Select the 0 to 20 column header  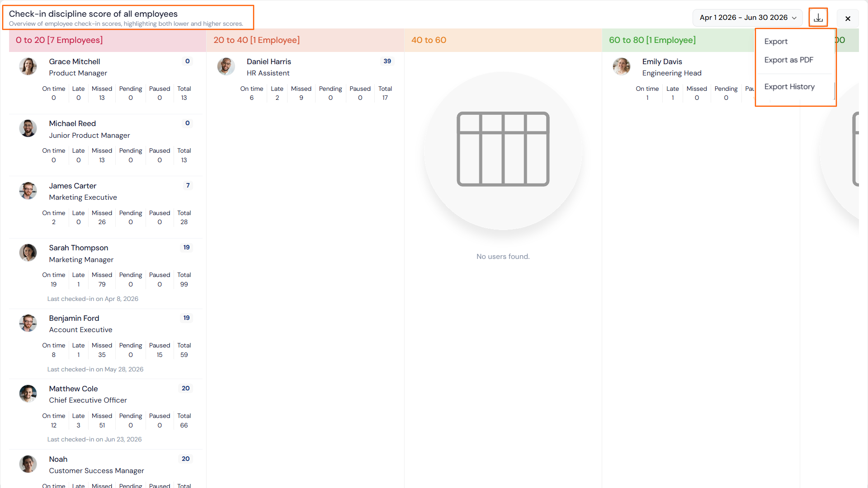(x=59, y=40)
